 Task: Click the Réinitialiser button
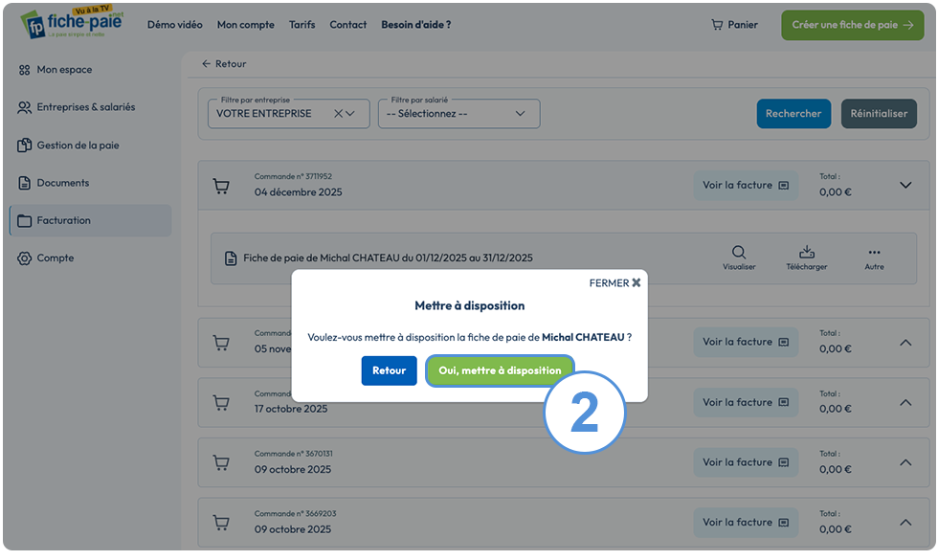coord(879,114)
